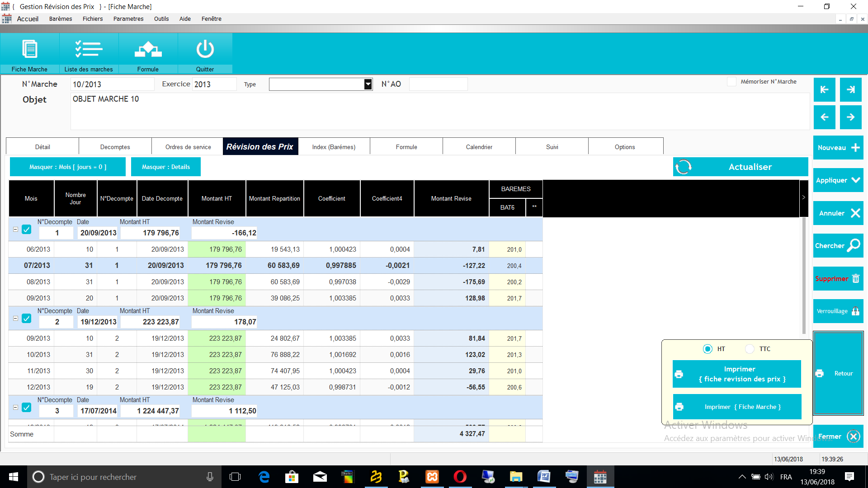This screenshot has height=488, width=868.
Task: Go to first record arrow
Action: tap(824, 89)
